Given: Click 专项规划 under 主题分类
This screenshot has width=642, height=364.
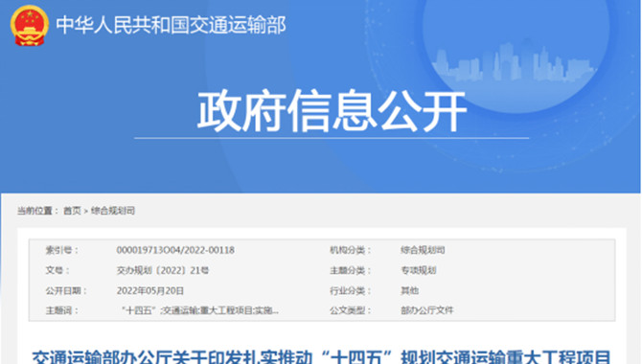Looking at the screenshot, I should [418, 270].
